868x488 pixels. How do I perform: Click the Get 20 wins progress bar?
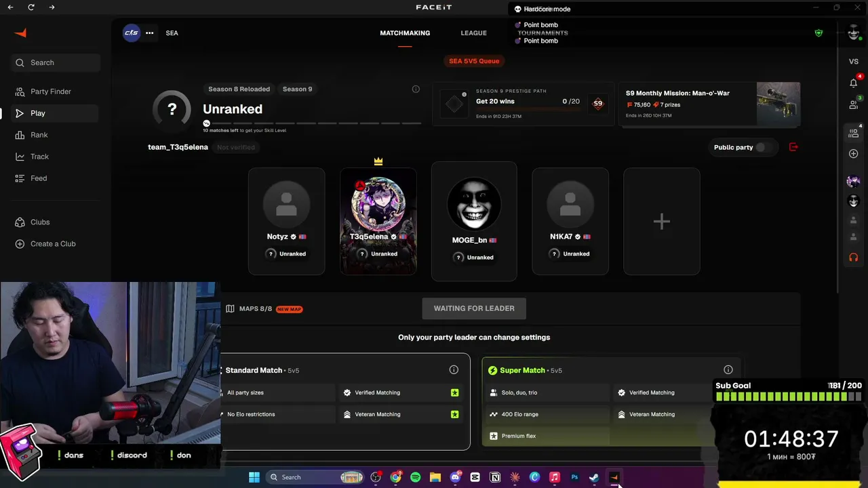click(528, 108)
